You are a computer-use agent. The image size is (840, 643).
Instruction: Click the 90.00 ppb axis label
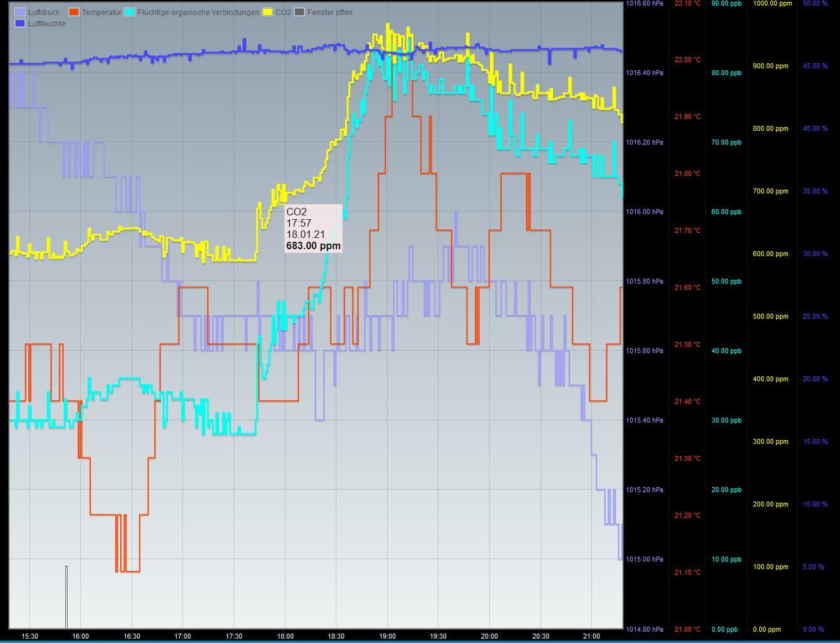tap(726, 4)
